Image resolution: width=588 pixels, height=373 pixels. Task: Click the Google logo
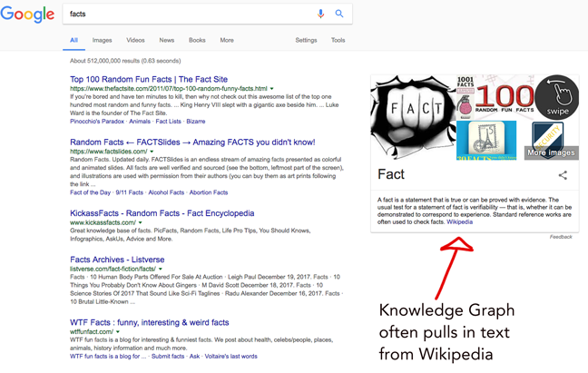pos(27,15)
